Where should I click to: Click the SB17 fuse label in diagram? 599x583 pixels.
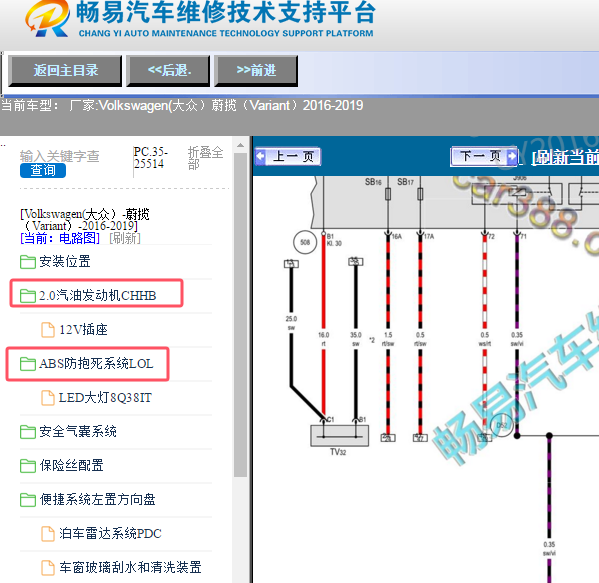[405, 182]
